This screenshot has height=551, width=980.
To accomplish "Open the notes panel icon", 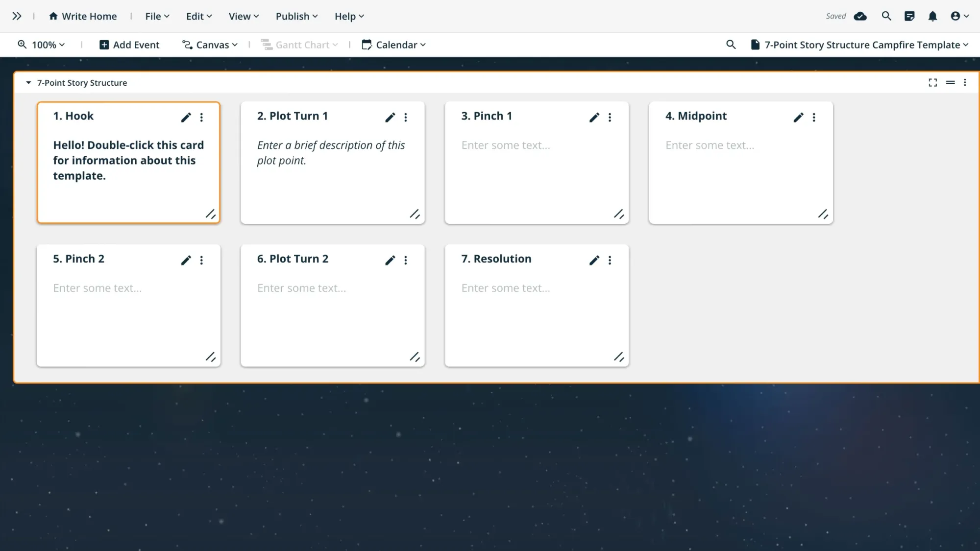I will point(909,16).
